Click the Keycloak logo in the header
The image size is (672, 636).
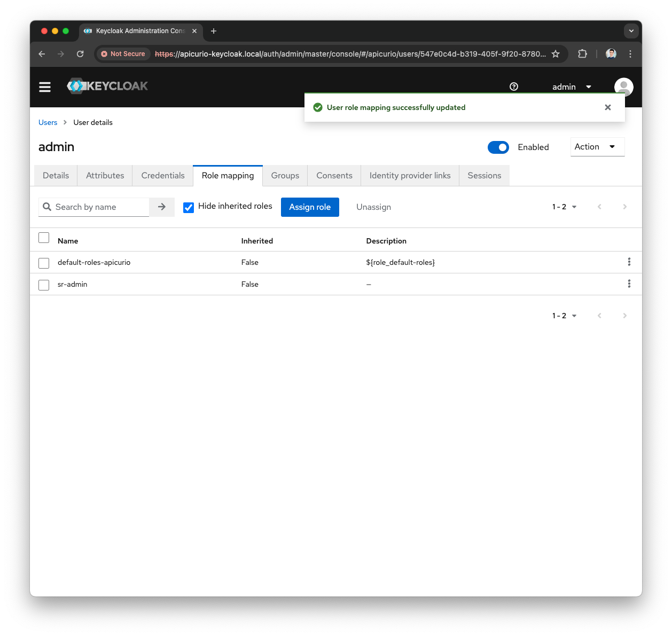[x=107, y=86]
